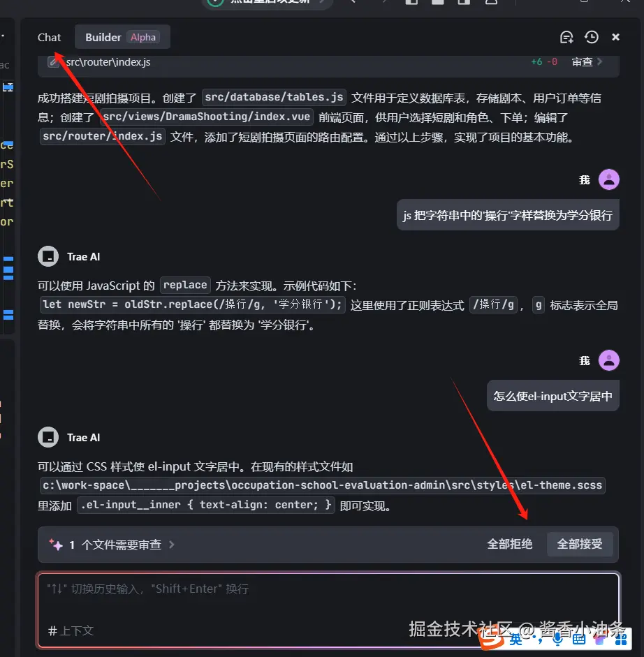The height and width of the screenshot is (657, 644).
Task: Accept all changes with 全部接受
Action: [580, 545]
